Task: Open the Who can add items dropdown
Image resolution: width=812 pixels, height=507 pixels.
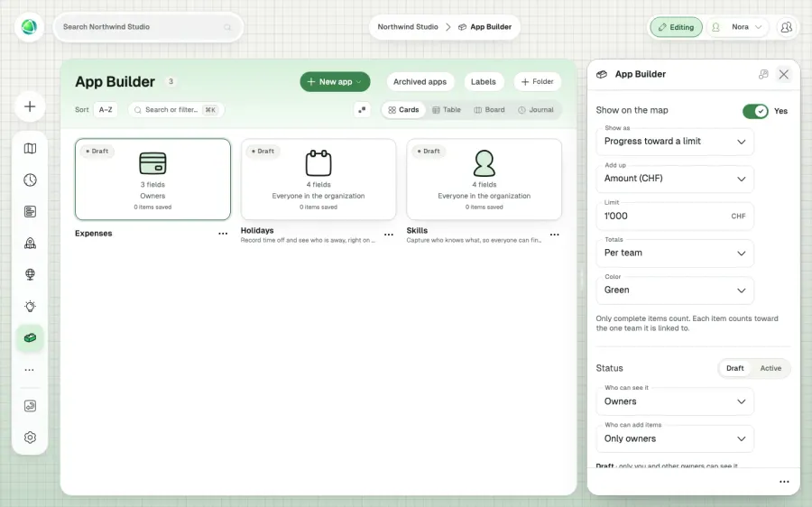Action: (x=675, y=439)
